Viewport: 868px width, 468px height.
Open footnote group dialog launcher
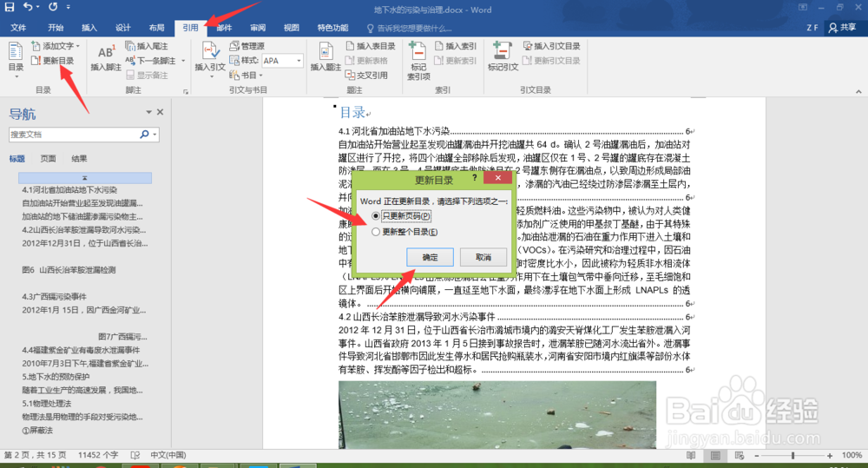(186, 91)
